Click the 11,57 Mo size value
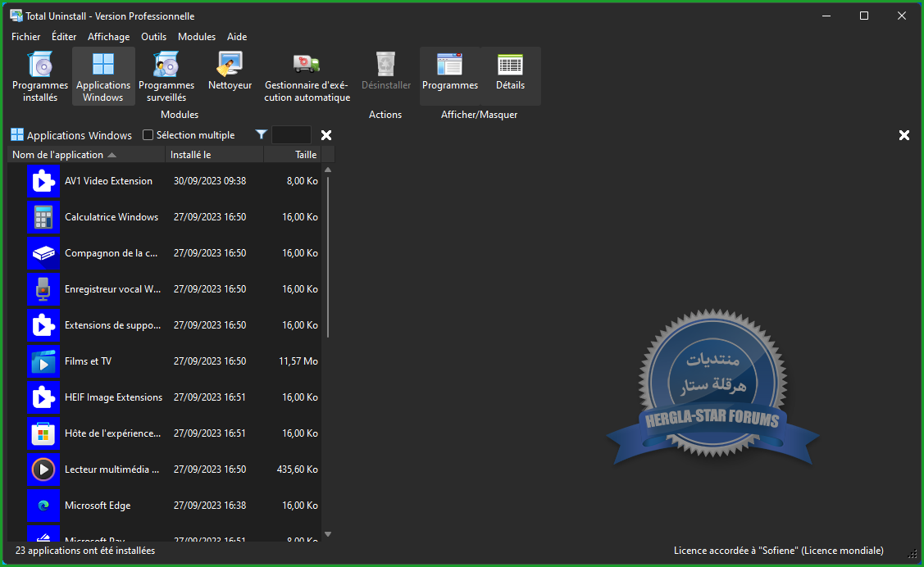 pyautogui.click(x=298, y=361)
